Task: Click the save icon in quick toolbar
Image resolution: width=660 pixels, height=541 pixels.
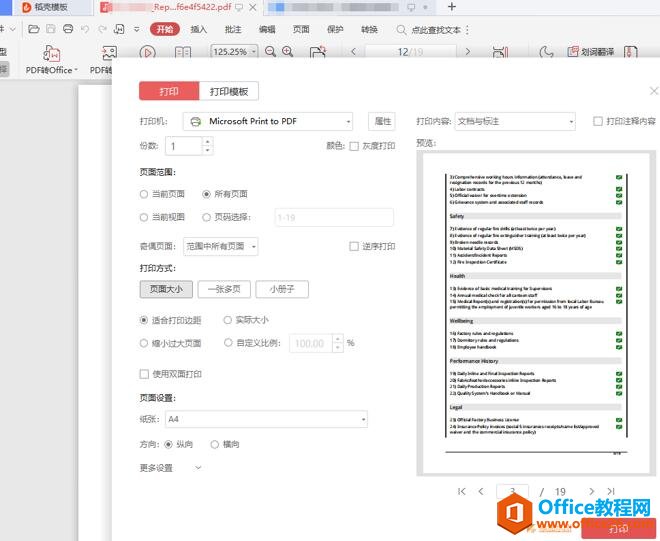Action: (x=51, y=29)
